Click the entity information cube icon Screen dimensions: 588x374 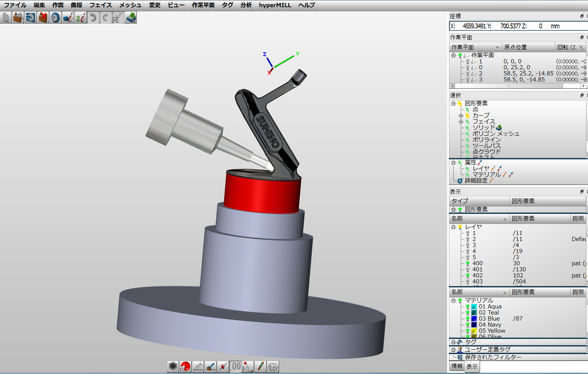pyautogui.click(x=68, y=18)
